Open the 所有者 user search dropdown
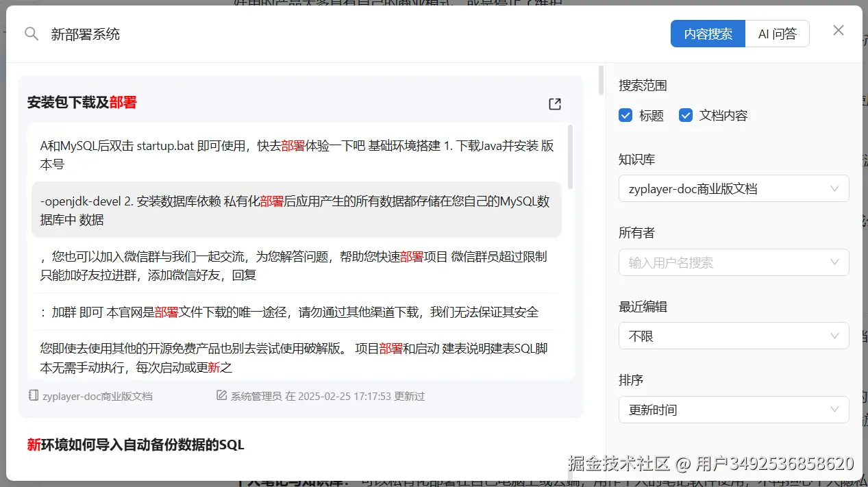 (x=734, y=262)
